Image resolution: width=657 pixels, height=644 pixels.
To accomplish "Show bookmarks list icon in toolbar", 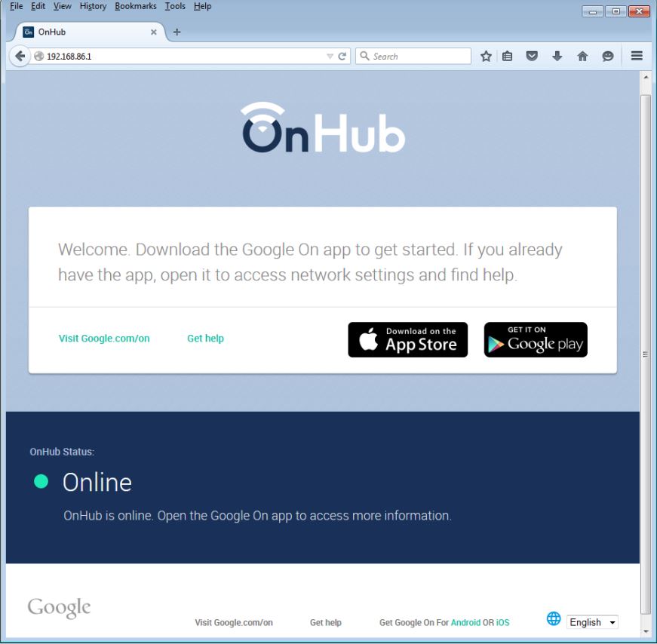I will pos(507,56).
